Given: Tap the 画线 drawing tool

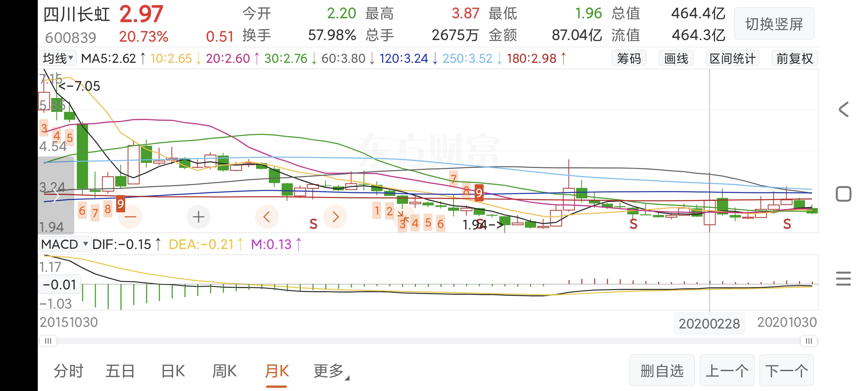Looking at the screenshot, I should 676,59.
